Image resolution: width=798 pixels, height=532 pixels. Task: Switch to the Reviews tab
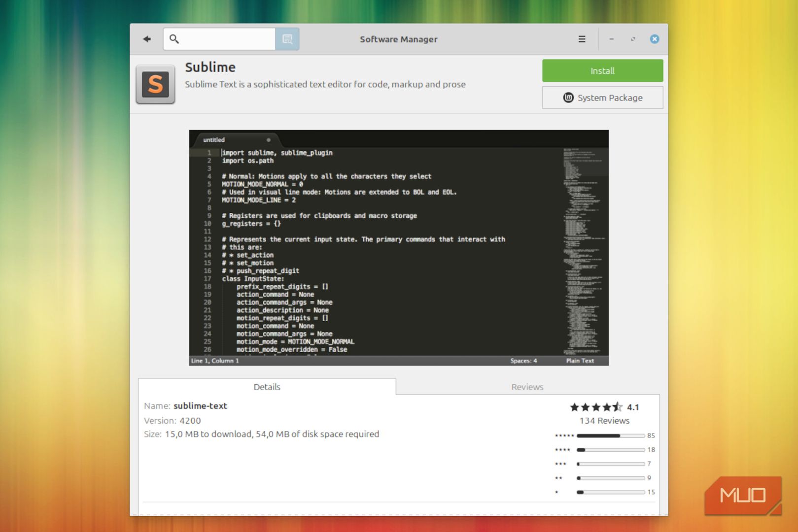(527, 387)
